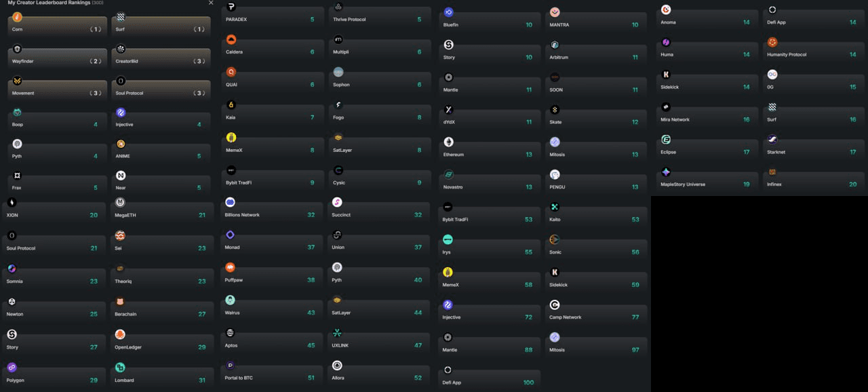The image size is (868, 392).
Task: Click the Wayfinder project icon
Action: click(17, 49)
